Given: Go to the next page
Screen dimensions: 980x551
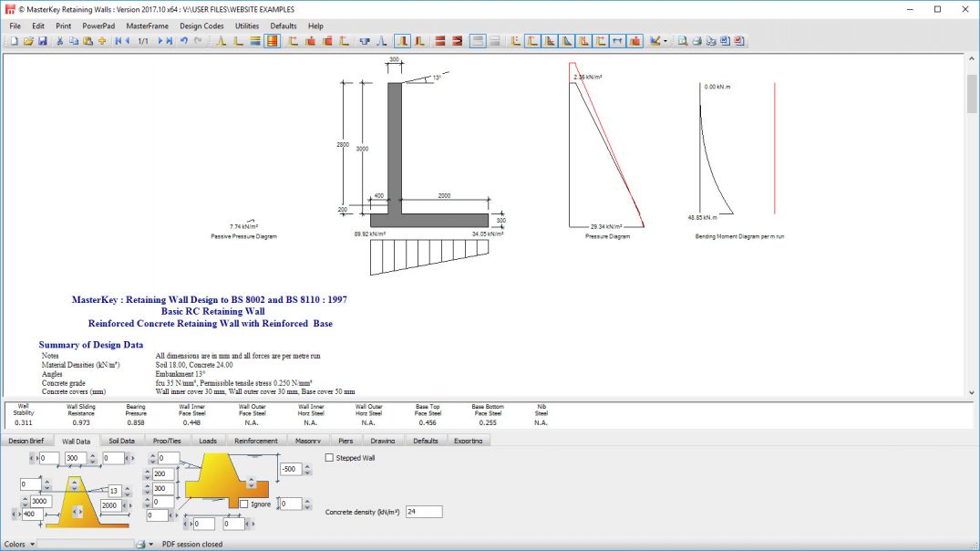Looking at the screenshot, I should click(160, 41).
